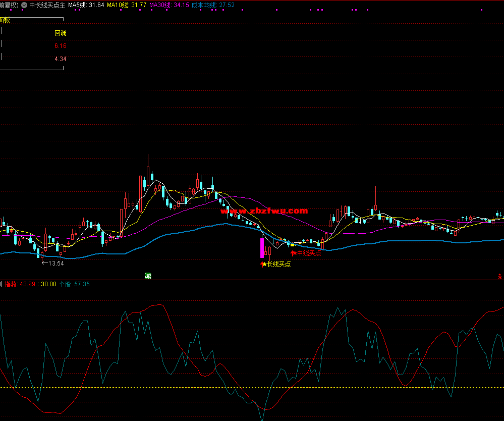The height and width of the screenshot is (421, 504).
Task: Click the red $ icon at right edge
Action: (499, 276)
